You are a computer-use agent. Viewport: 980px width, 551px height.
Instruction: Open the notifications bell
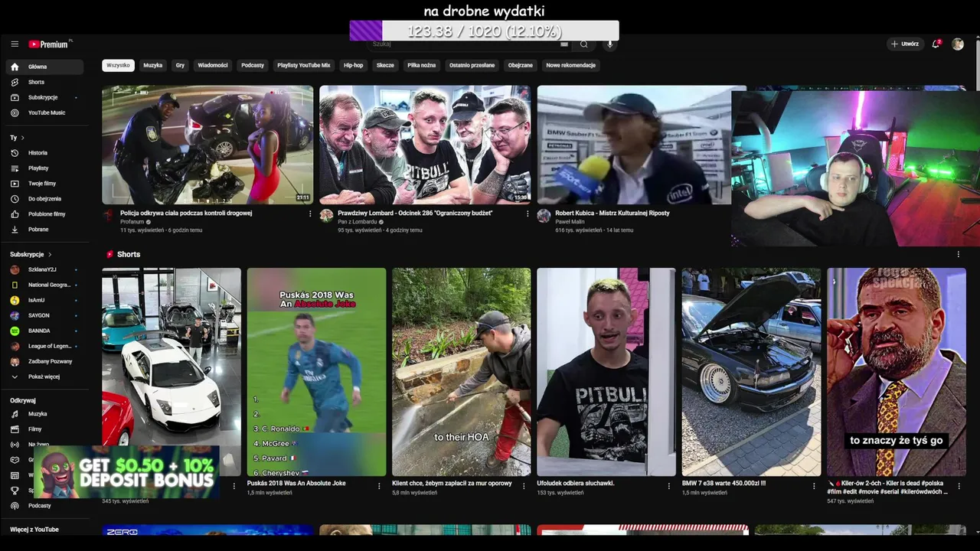coord(936,44)
